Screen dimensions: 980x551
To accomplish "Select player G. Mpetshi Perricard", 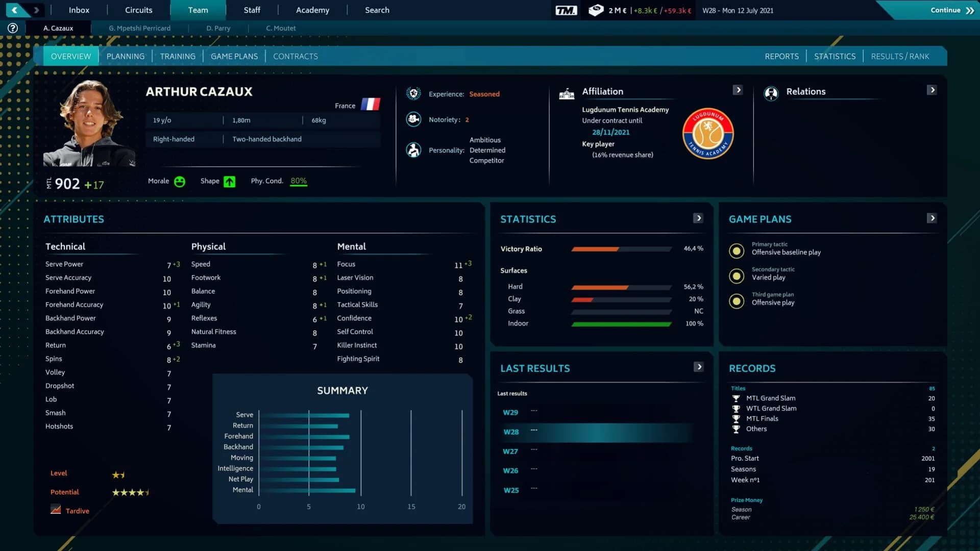I will 139,28.
